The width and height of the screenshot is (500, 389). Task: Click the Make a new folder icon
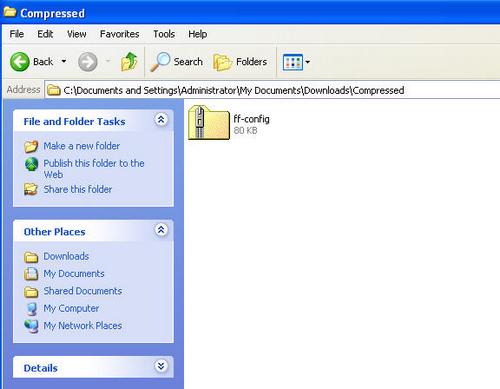31,146
